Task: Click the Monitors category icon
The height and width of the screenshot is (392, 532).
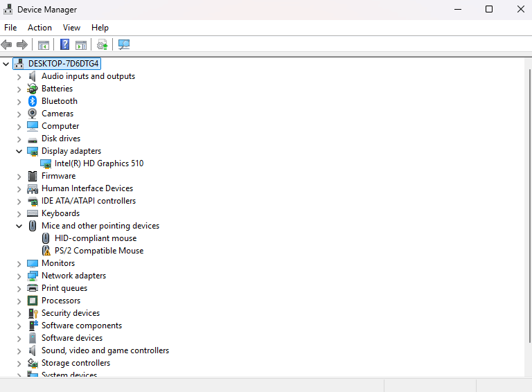Action: click(x=33, y=263)
